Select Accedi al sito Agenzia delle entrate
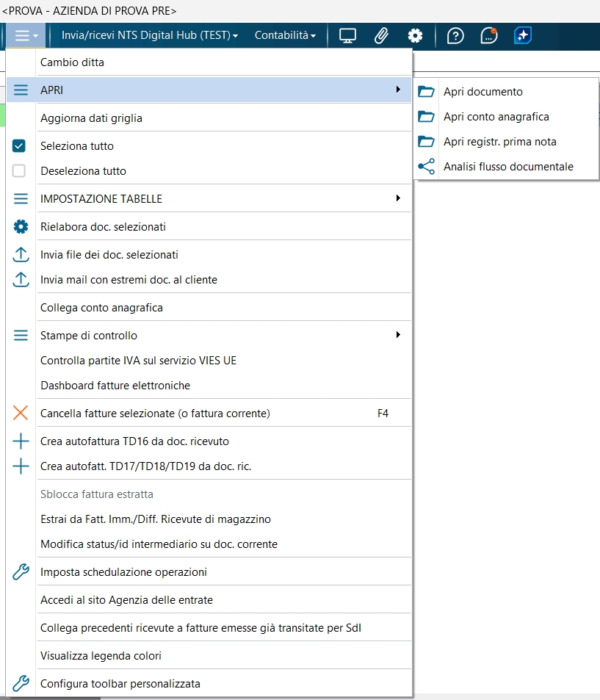Viewport: 600px width, 700px height. coord(126,600)
